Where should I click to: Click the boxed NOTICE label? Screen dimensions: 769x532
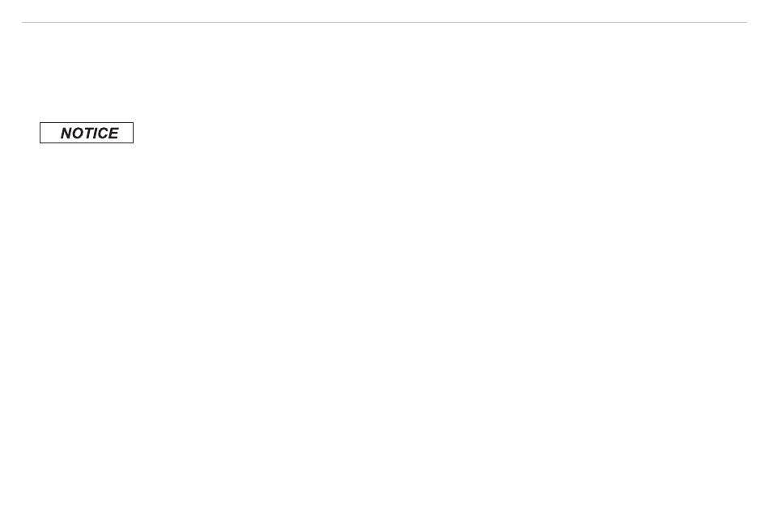(87, 134)
